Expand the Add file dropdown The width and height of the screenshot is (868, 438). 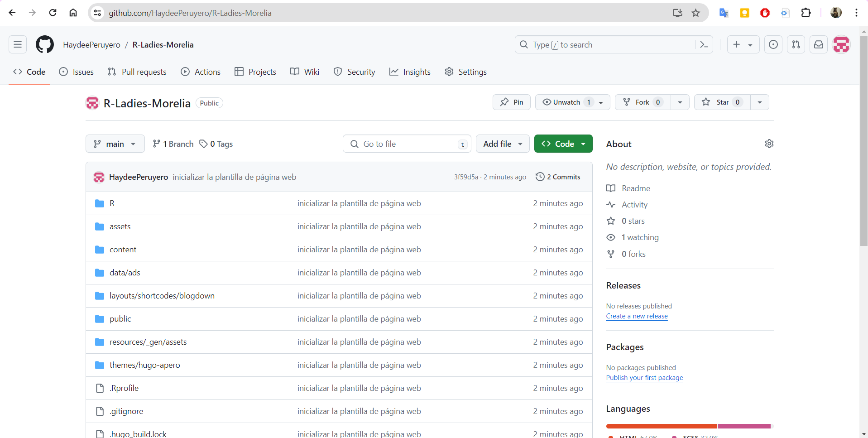503,144
